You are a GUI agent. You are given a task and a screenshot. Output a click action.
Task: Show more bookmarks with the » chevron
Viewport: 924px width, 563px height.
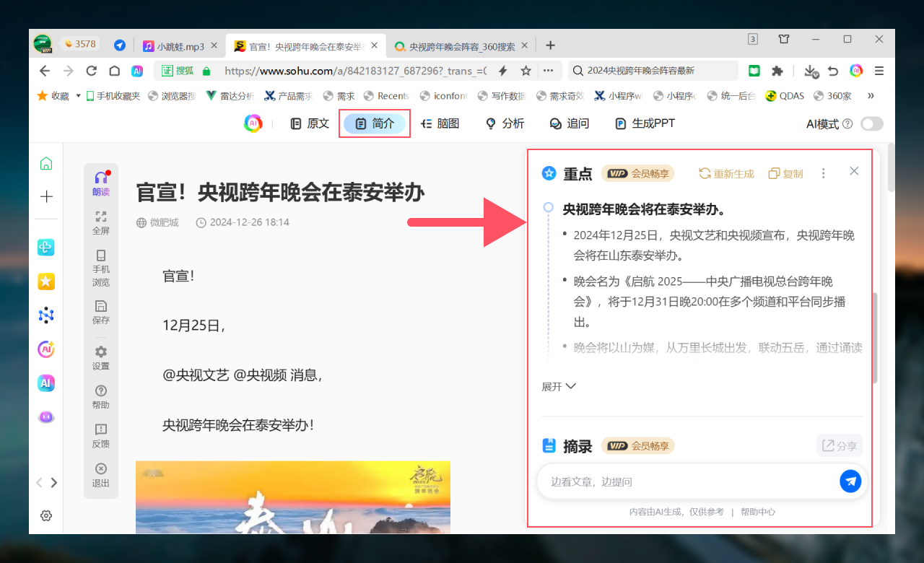pos(871,95)
